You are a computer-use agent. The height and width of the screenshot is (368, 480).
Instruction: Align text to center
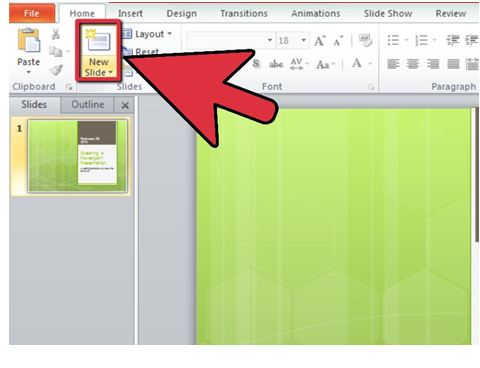point(413,64)
